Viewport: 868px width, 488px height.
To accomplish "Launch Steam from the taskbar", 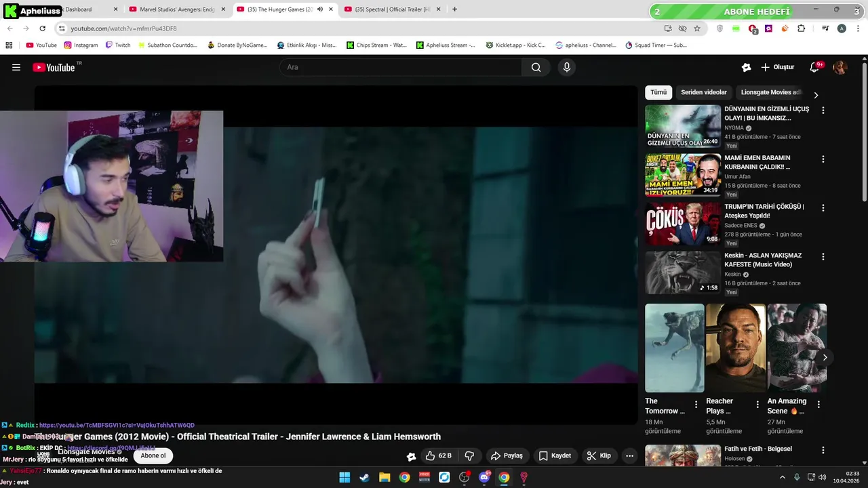I will pyautogui.click(x=364, y=477).
